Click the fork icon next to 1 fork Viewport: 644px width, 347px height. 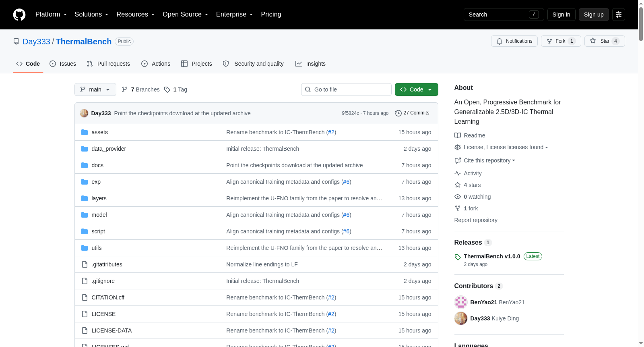tap(458, 208)
